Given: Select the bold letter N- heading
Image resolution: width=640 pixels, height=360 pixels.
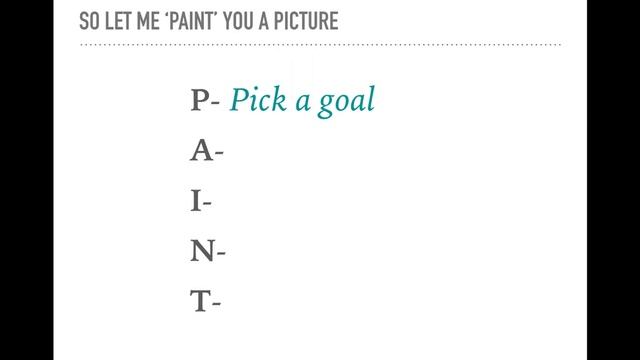Looking at the screenshot, I should coord(208,251).
